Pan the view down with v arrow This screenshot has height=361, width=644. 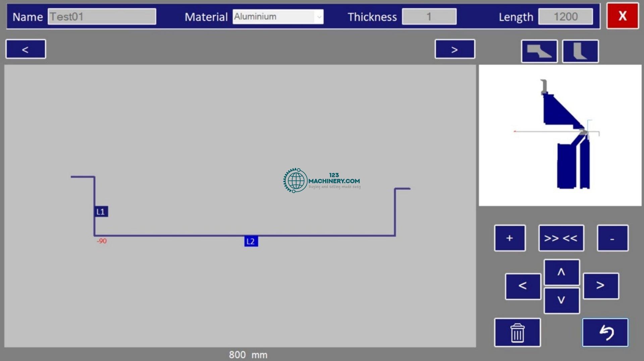(561, 300)
